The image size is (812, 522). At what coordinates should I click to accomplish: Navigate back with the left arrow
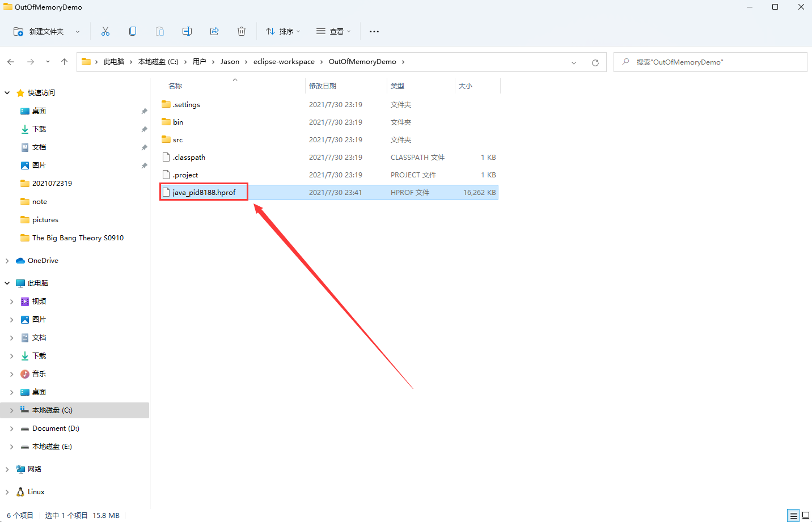coord(11,62)
